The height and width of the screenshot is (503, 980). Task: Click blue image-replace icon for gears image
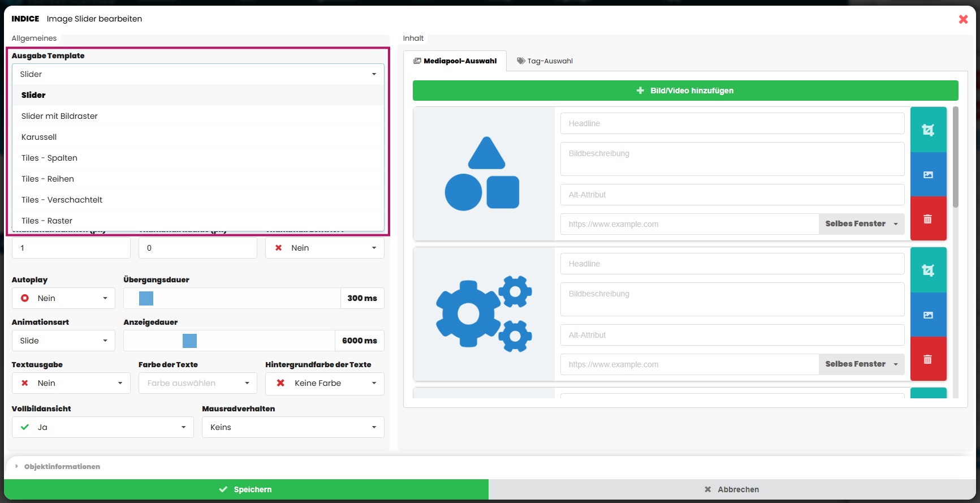(x=928, y=315)
